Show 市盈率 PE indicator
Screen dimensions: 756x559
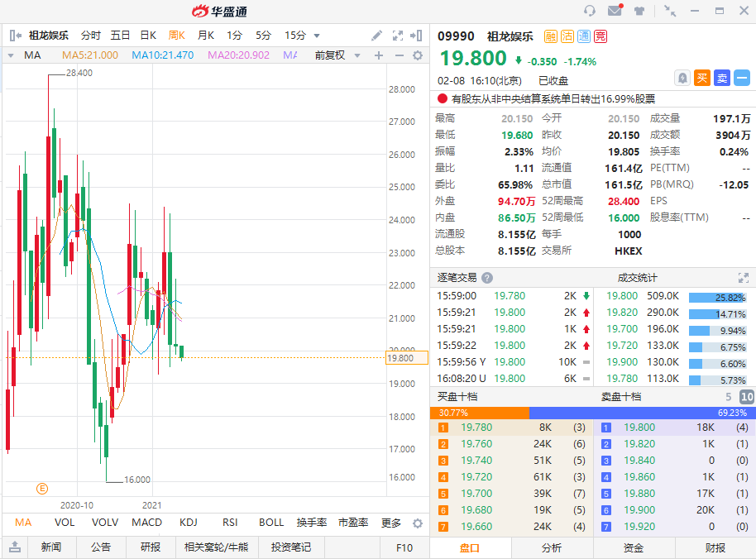coord(353,523)
